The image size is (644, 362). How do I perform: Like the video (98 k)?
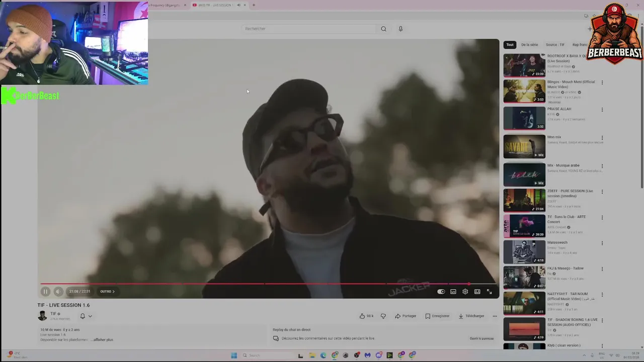coord(366,316)
